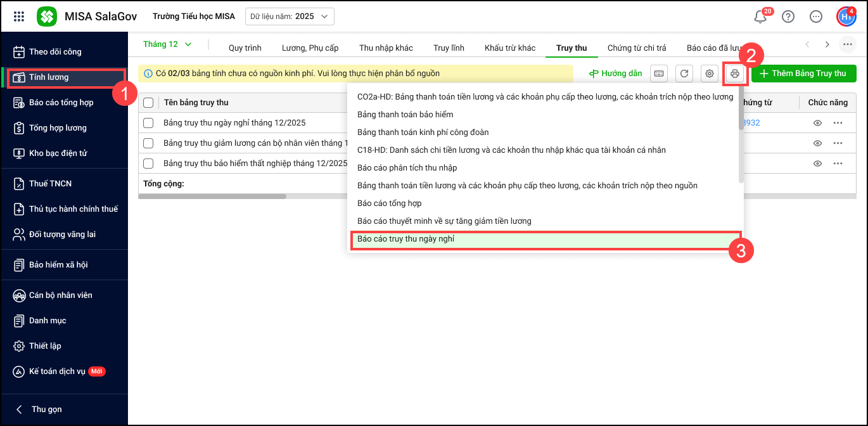
Task: Open the chat messages icon in header
Action: pyautogui.click(x=816, y=16)
